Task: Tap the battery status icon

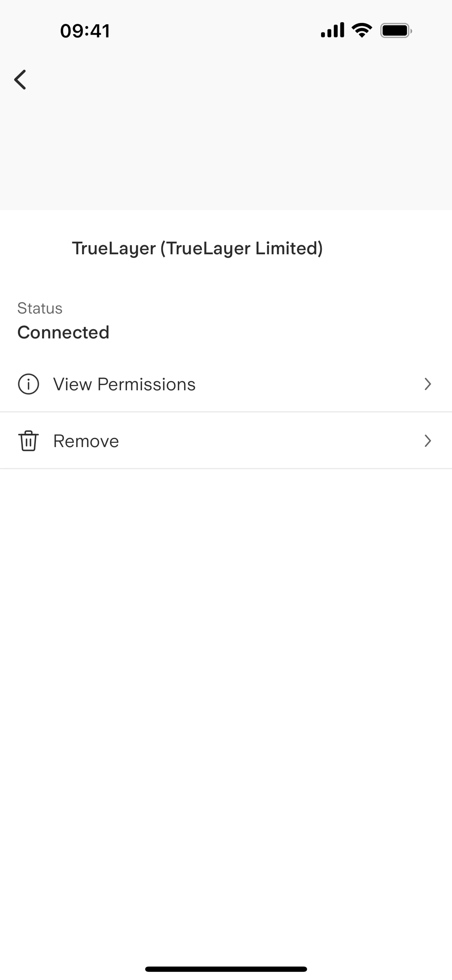Action: [x=396, y=30]
